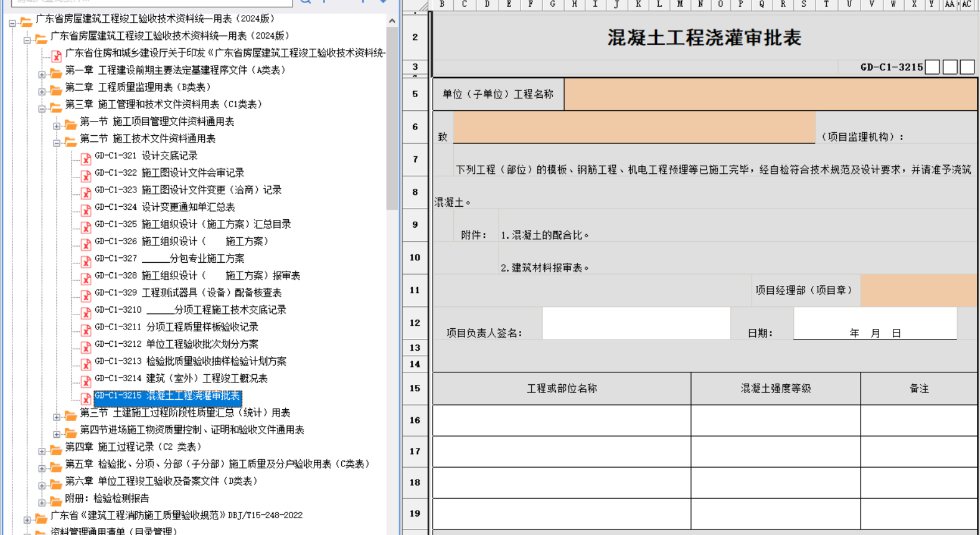This screenshot has height=535, width=980.
Task: Click the file icon for GD-C1-329 工程测试器具配备核查表
Action: point(86,295)
